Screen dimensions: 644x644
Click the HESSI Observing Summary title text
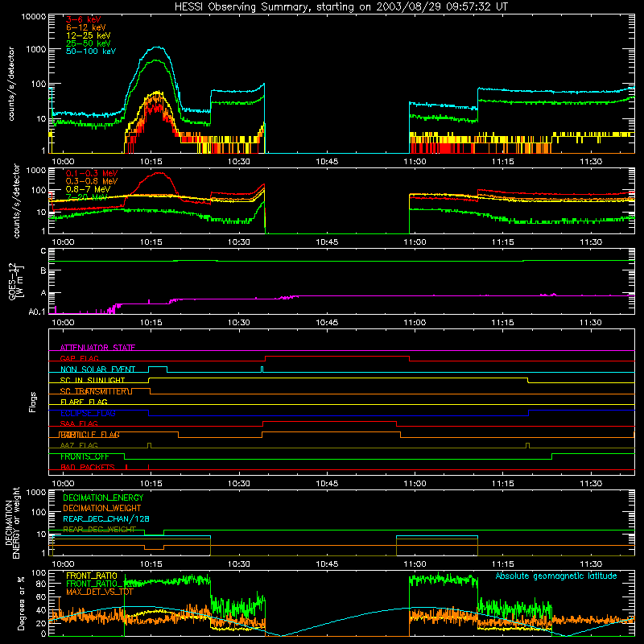pyautogui.click(x=341, y=6)
